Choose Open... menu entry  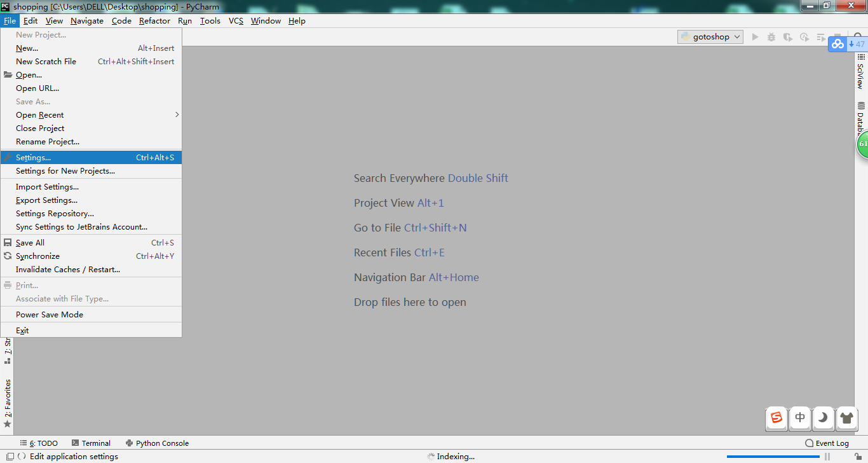tap(91, 75)
